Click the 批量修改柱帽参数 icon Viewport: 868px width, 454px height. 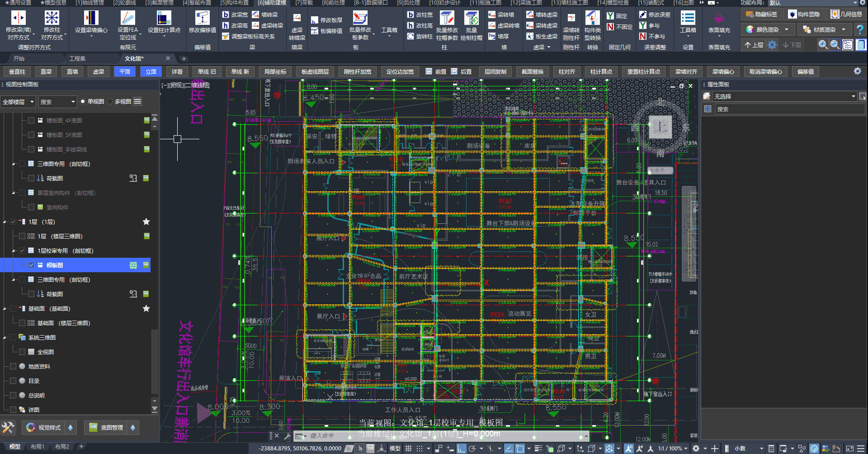coord(447,18)
